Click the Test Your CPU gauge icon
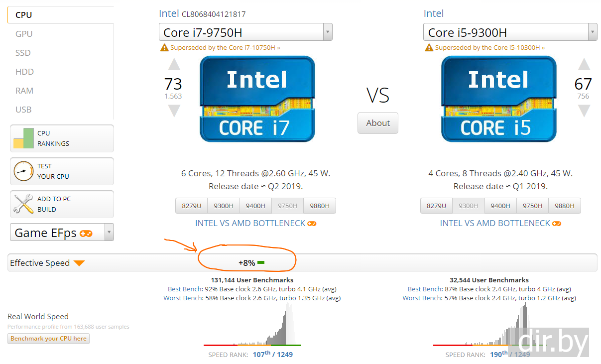601x364 pixels. point(23,171)
